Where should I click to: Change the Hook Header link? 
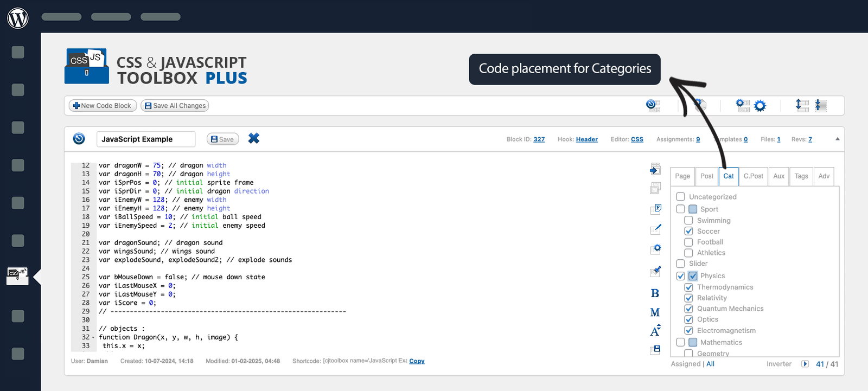[x=587, y=139]
